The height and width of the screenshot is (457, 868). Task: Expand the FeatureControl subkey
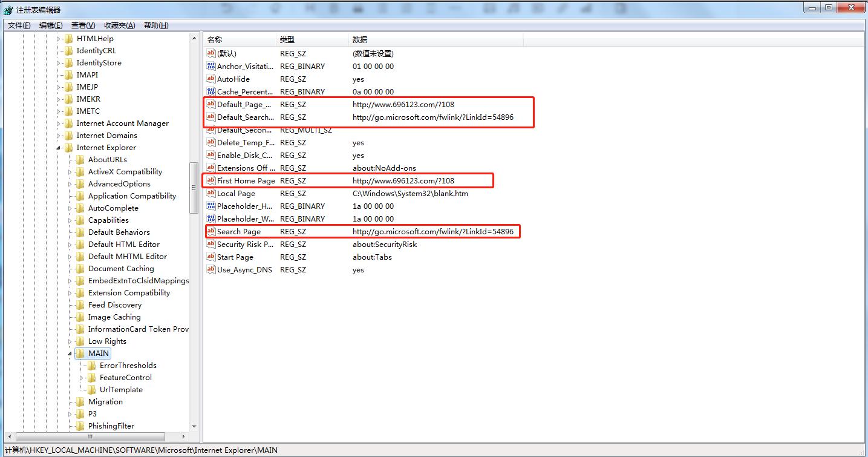(x=82, y=378)
